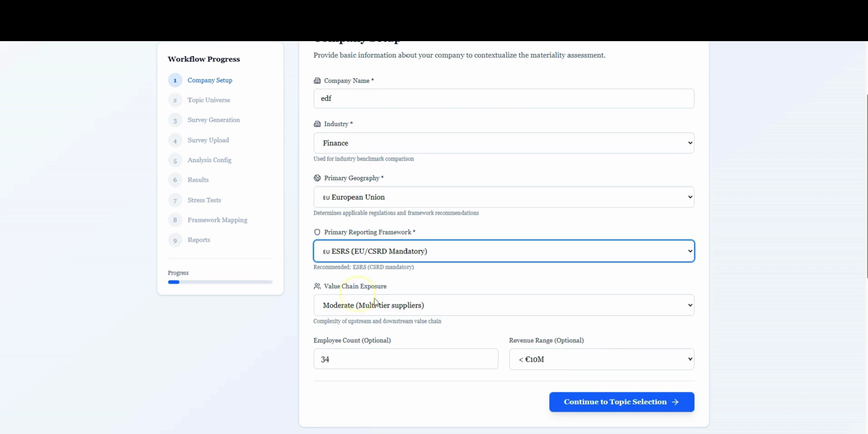This screenshot has height=434, width=868.
Task: Click the shield icon beside Primary Reporting Framework
Action: tap(317, 232)
